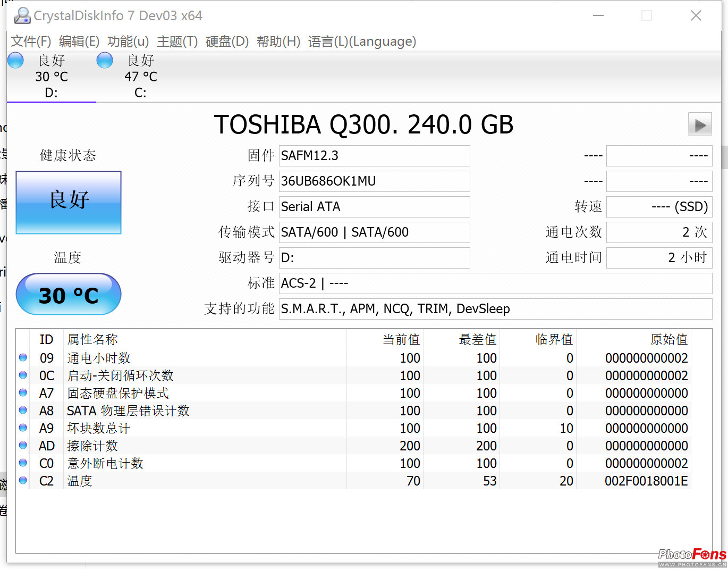Click the blue dot beside 温度 attribute C2
The width and height of the screenshot is (728, 569).
point(22,480)
